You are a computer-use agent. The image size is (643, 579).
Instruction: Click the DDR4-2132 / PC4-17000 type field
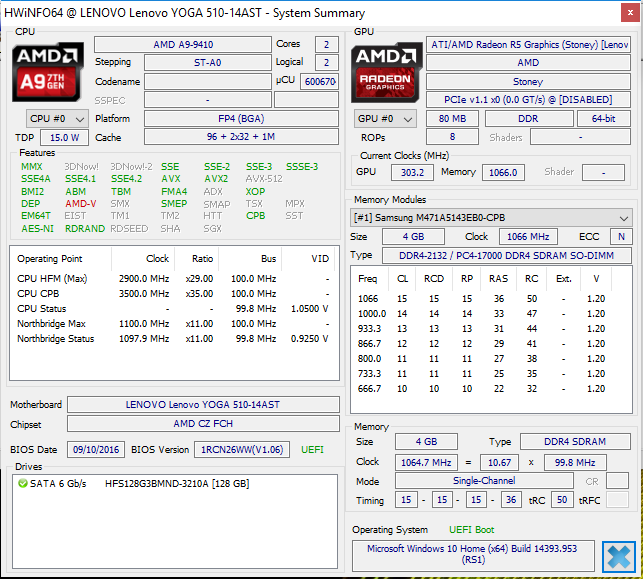(x=507, y=255)
